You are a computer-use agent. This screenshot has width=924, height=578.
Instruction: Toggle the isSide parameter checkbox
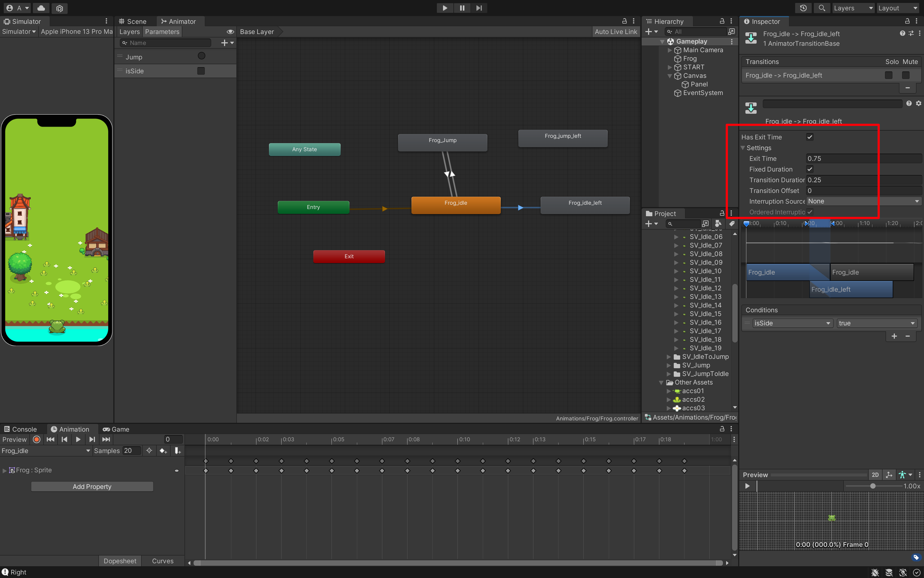[x=201, y=71]
